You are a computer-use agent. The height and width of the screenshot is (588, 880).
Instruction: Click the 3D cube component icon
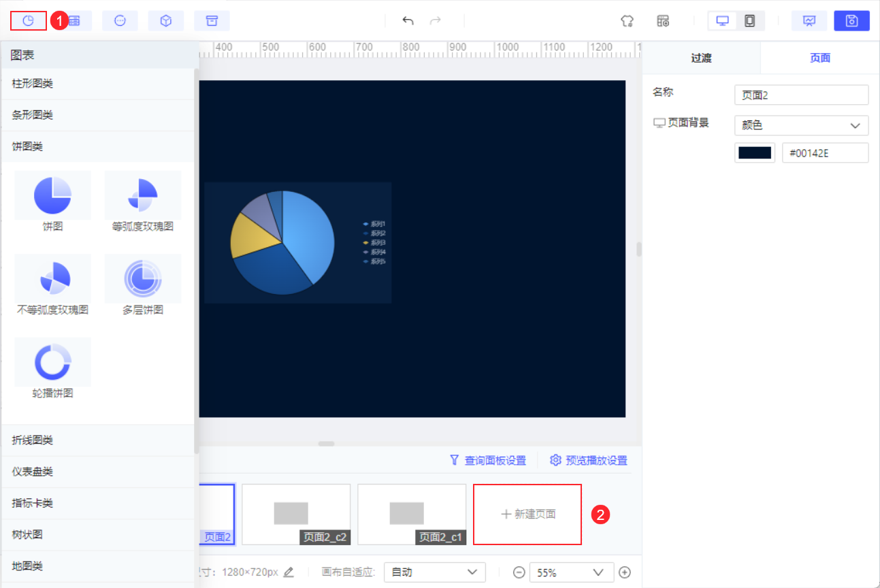click(x=166, y=21)
